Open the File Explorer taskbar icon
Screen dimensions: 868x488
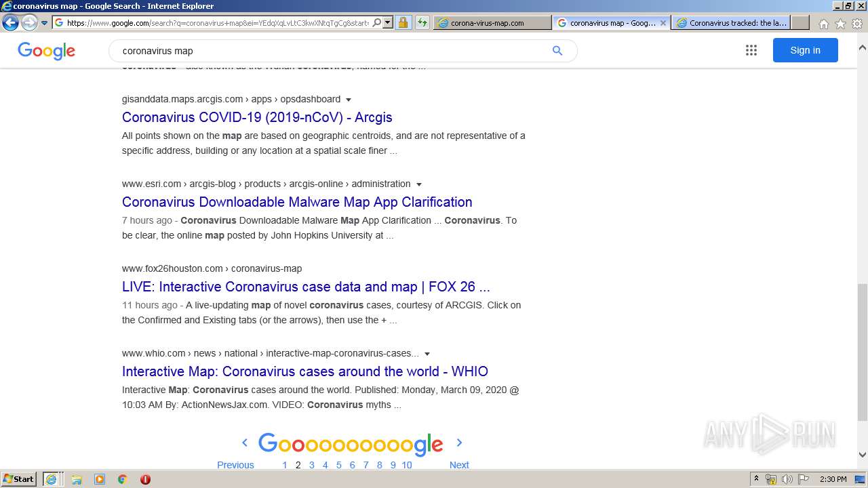click(77, 479)
